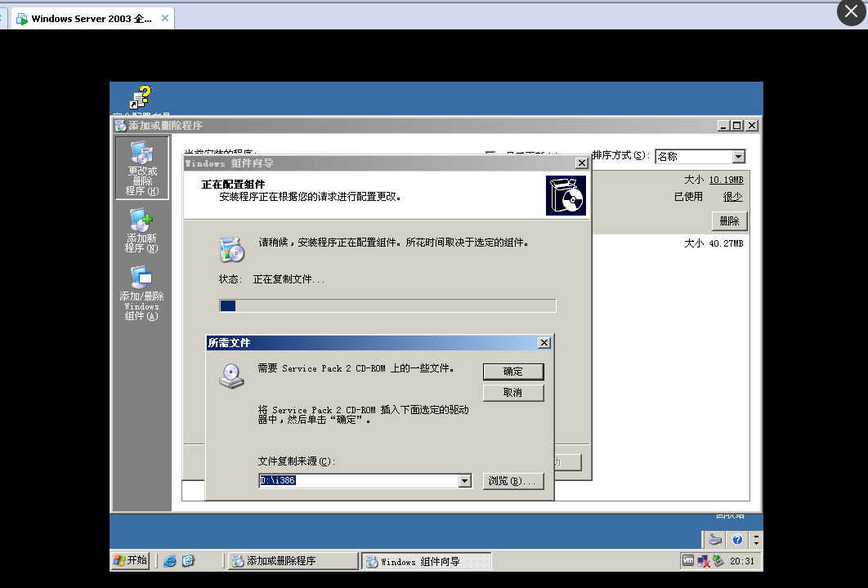The width and height of the screenshot is (868, 588).
Task: Click 确定 in the 所需文件 dialog
Action: [x=512, y=372]
